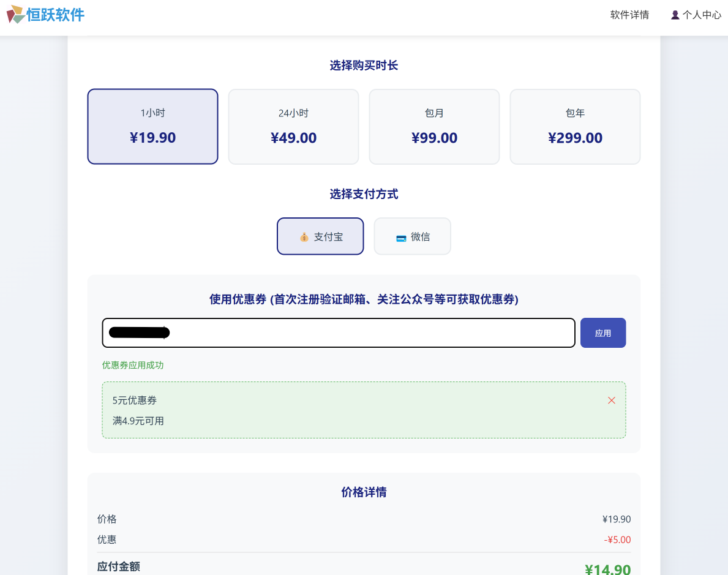Click the 满4.9元可用 condition text
The width and height of the screenshot is (728, 575).
pyautogui.click(x=138, y=421)
